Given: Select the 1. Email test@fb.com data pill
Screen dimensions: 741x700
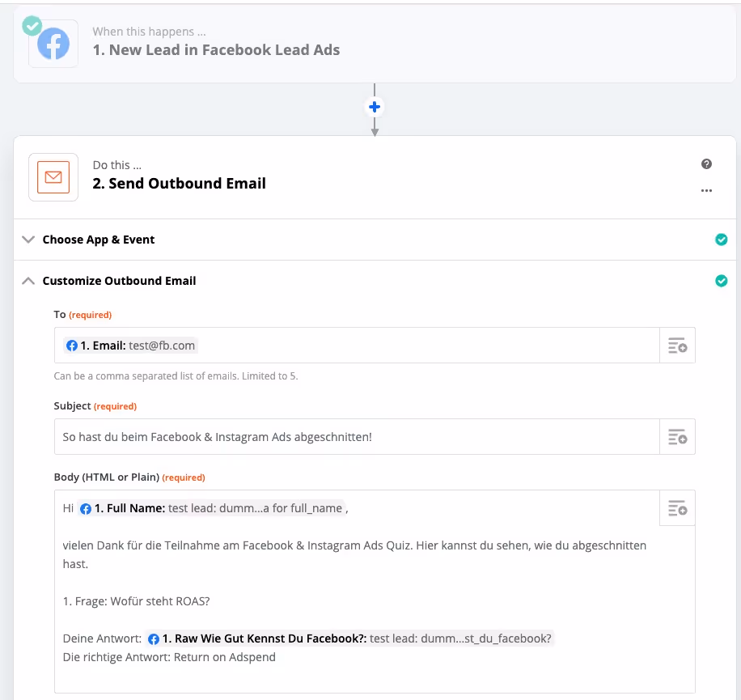Looking at the screenshot, I should point(130,346).
